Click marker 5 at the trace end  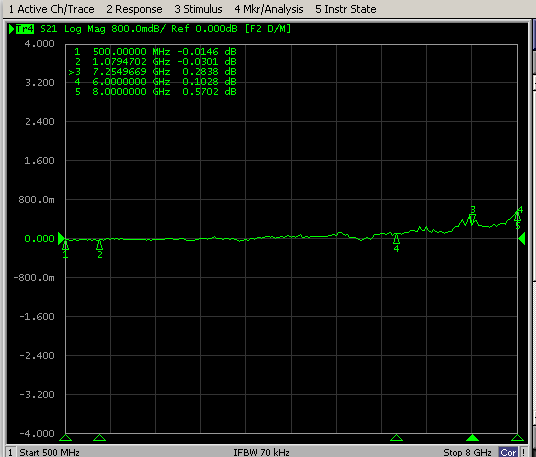tap(518, 221)
